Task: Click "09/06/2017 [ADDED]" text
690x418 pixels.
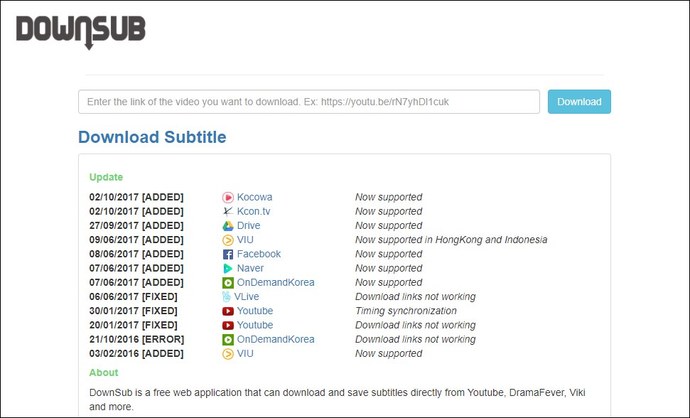Action: (136, 240)
